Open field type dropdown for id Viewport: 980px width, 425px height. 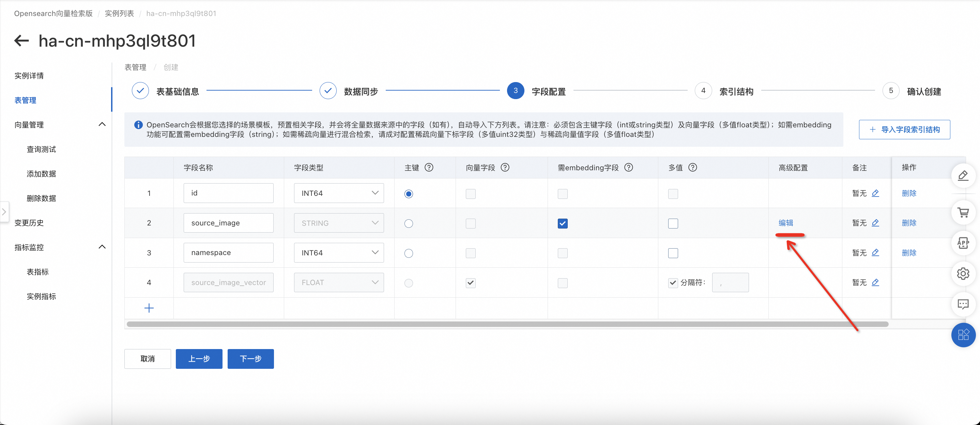pos(339,193)
